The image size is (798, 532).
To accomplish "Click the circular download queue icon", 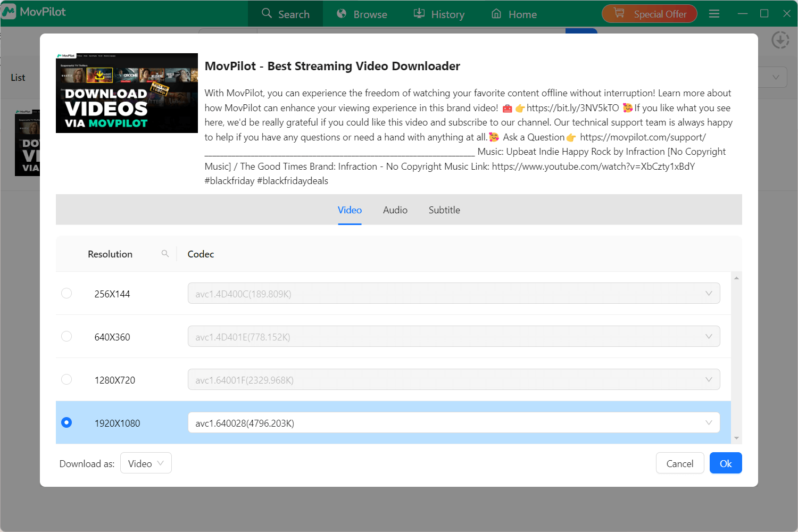I will (780, 40).
